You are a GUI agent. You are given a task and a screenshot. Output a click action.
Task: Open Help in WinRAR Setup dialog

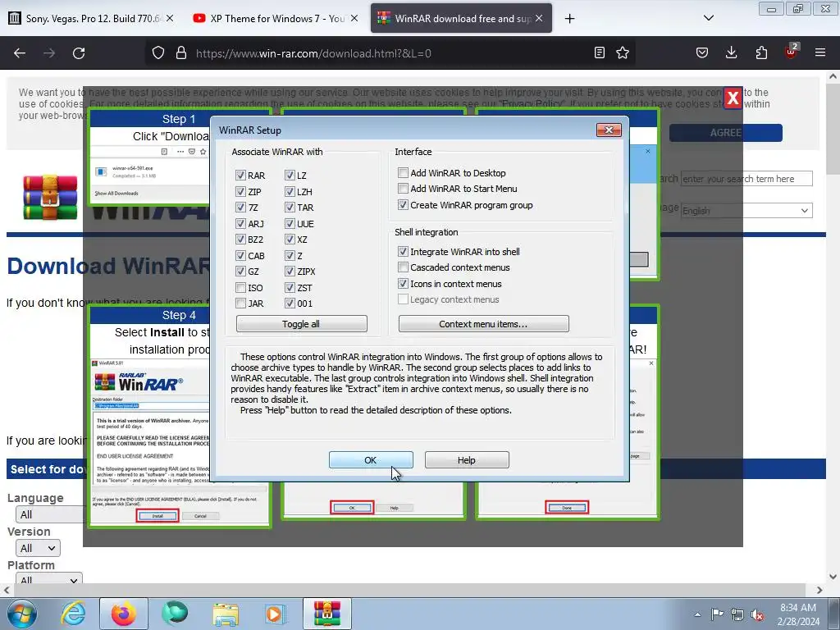(x=467, y=459)
